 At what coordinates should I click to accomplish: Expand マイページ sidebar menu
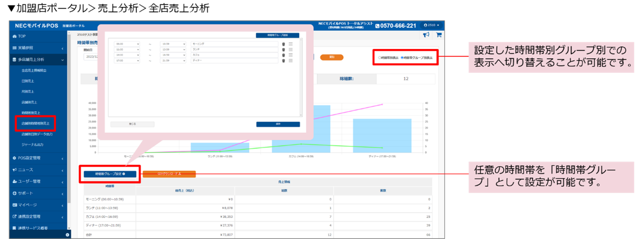click(x=38, y=205)
